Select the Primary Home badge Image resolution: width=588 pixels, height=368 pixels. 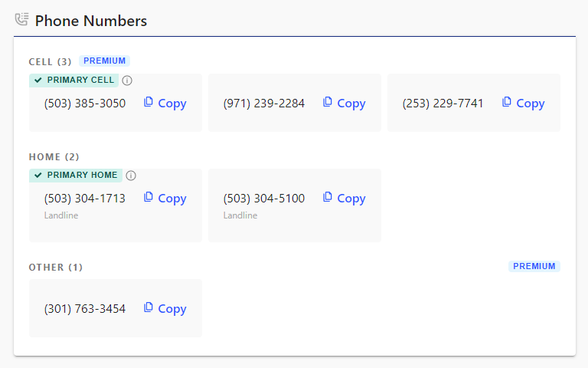(x=76, y=175)
